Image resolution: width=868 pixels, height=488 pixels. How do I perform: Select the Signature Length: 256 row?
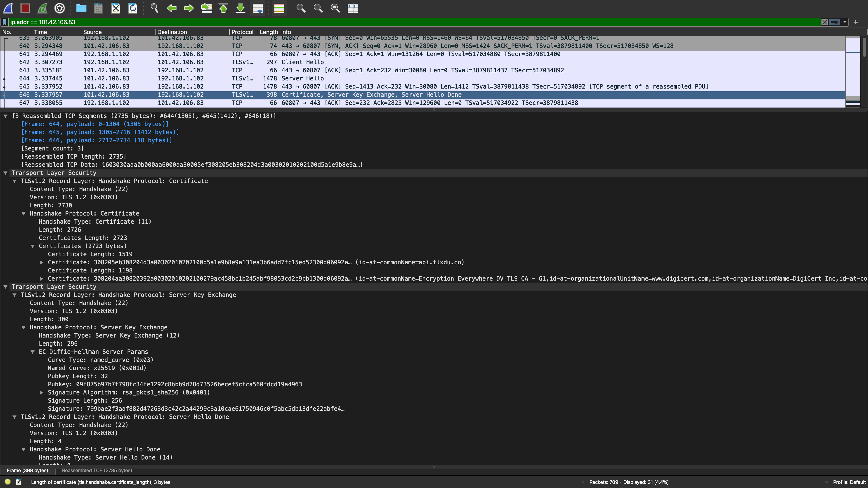click(85, 401)
